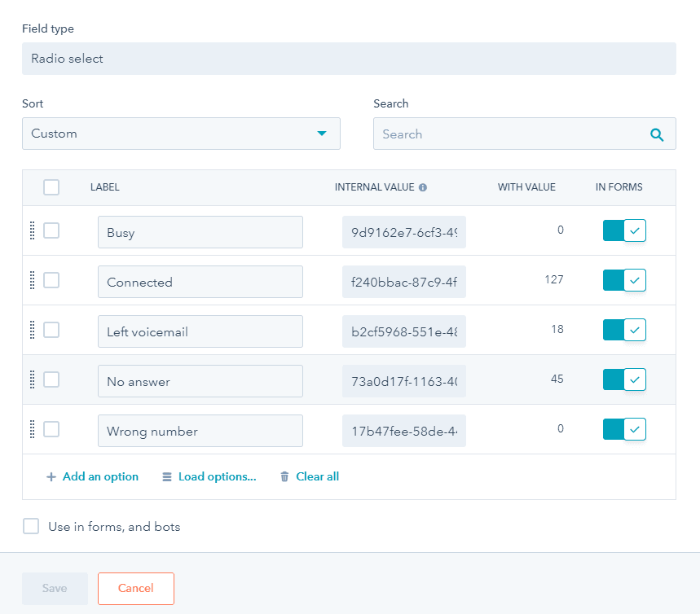The height and width of the screenshot is (614, 700).
Task: Click the Field type Radio select box
Action: click(349, 59)
